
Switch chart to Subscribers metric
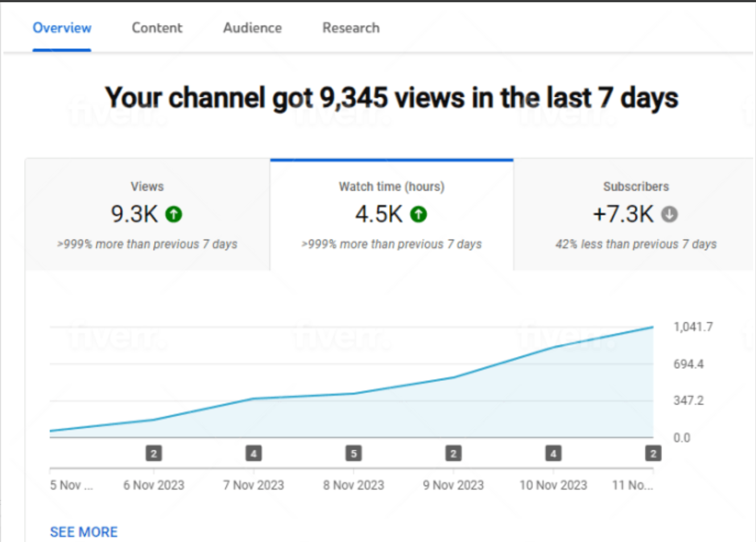[635, 215]
